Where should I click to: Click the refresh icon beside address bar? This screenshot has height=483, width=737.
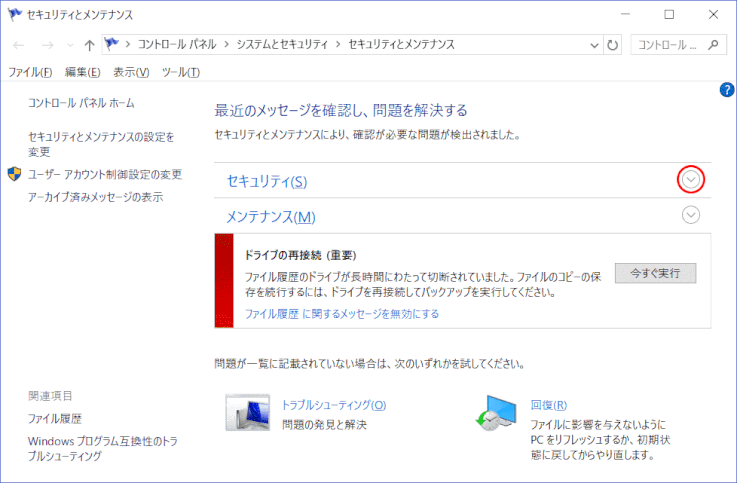point(612,45)
